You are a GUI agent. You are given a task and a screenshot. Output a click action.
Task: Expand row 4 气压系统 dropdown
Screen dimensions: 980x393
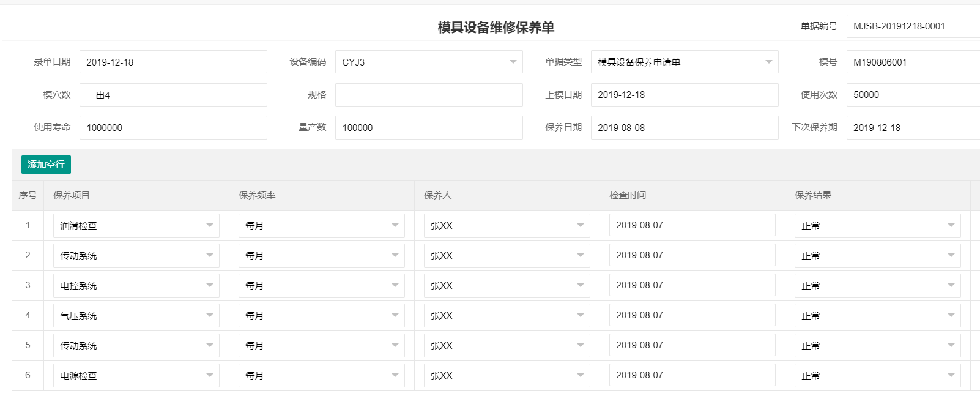(x=136, y=315)
